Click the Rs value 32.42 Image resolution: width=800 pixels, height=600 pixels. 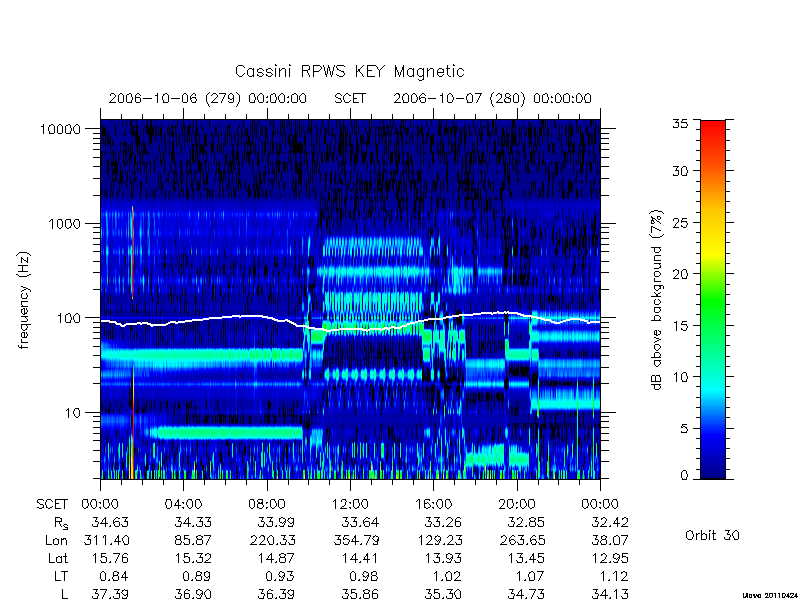click(x=609, y=522)
